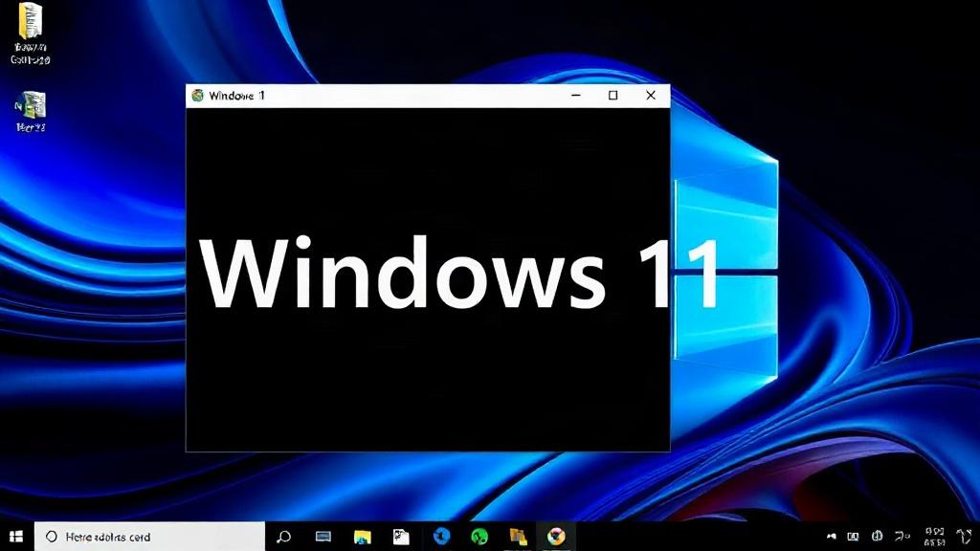Image resolution: width=980 pixels, height=551 pixels.
Task: Open the taskbar clock and date
Action: point(934,537)
